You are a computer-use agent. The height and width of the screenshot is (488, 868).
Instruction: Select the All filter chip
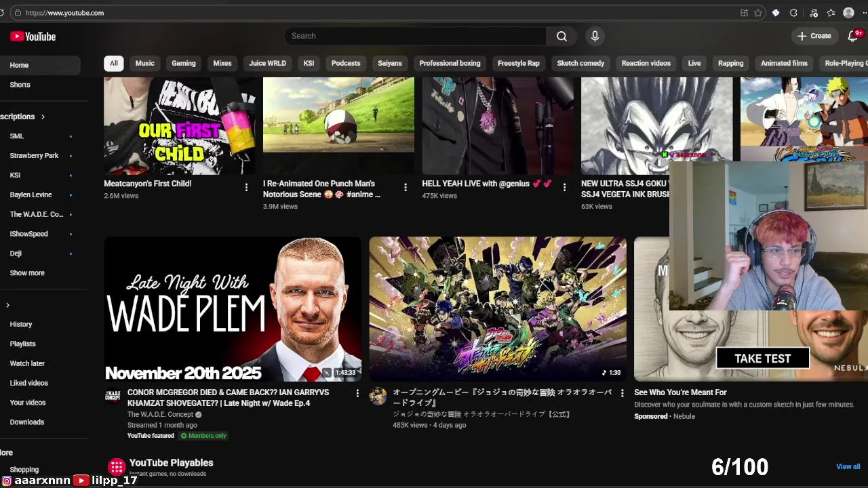pyautogui.click(x=113, y=63)
